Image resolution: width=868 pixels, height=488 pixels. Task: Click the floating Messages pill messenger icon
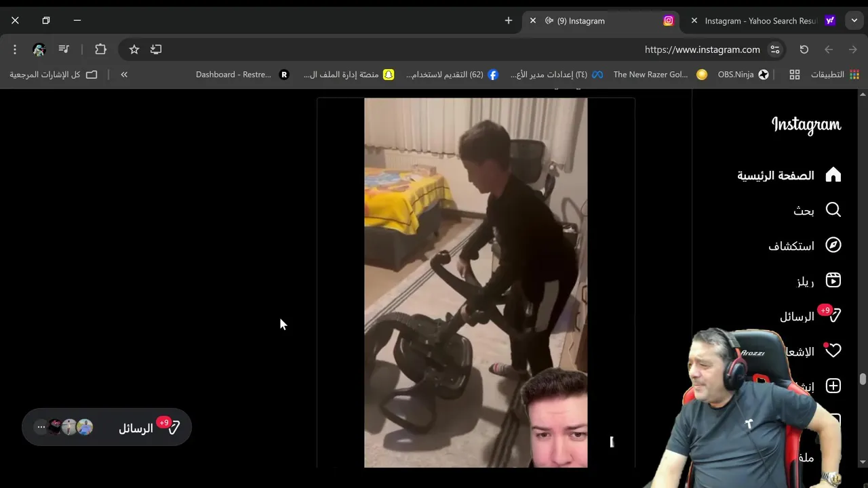click(x=174, y=428)
